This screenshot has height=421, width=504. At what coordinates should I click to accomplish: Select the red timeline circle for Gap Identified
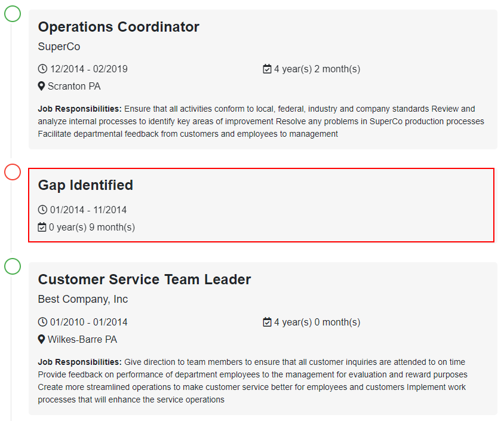pyautogui.click(x=13, y=172)
